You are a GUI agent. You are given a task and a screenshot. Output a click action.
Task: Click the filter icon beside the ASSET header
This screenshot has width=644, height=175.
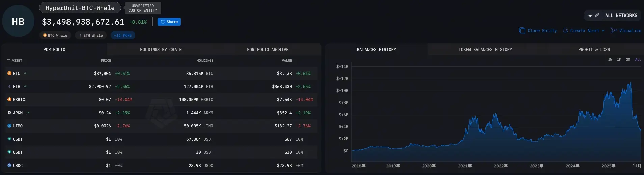(x=9, y=60)
